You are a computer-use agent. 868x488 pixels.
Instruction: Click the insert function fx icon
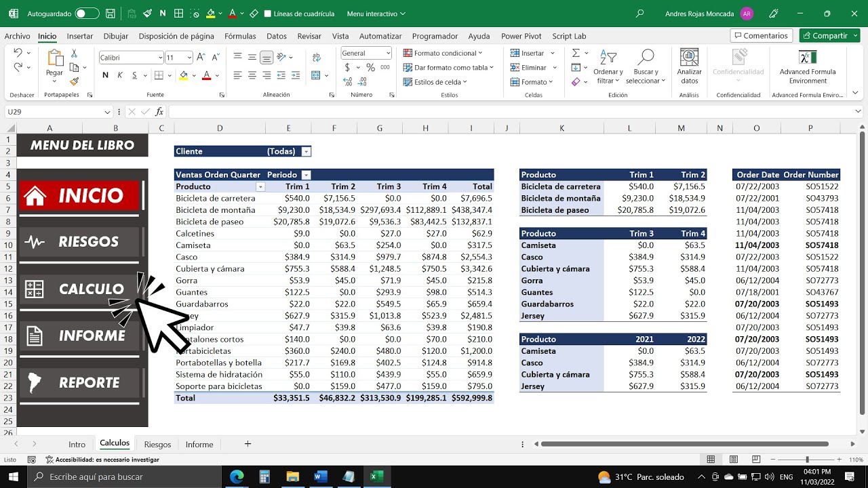(159, 112)
